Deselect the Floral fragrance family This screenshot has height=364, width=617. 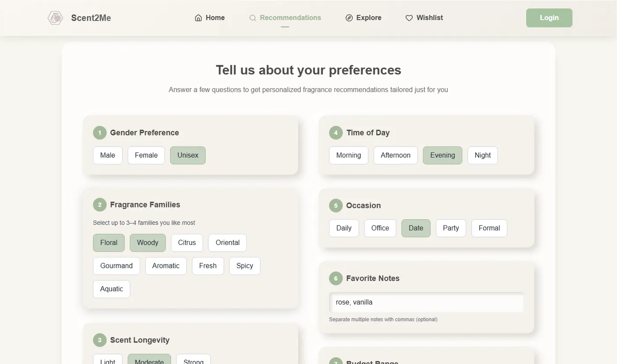(x=109, y=243)
